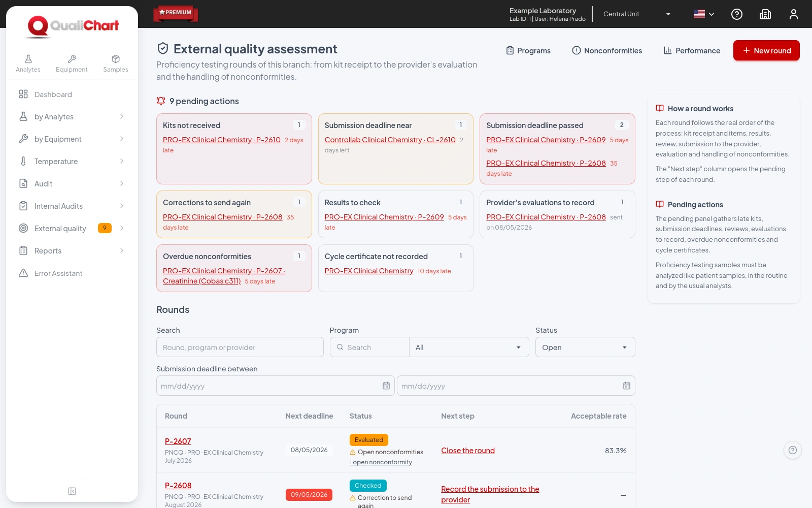This screenshot has height=508, width=812.
Task: Click Close the round link
Action: click(x=468, y=451)
